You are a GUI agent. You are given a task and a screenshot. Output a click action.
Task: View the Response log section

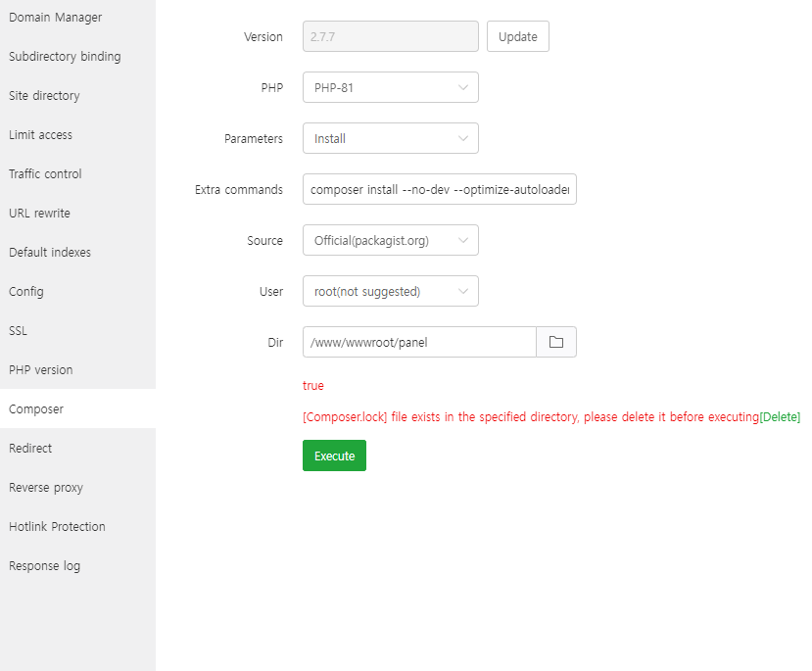44,566
